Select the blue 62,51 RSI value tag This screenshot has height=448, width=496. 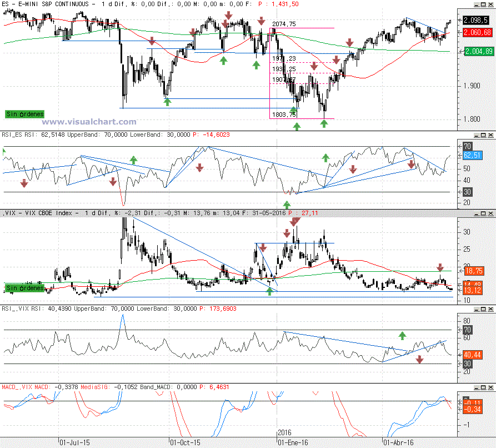(x=473, y=156)
